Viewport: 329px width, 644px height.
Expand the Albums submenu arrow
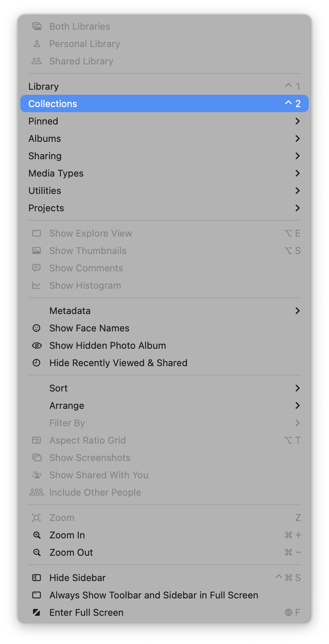pos(297,139)
